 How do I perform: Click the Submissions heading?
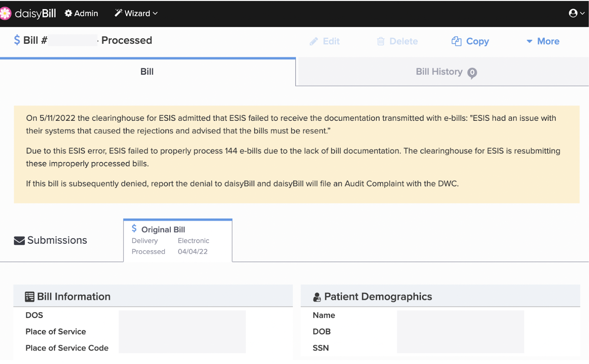57,240
